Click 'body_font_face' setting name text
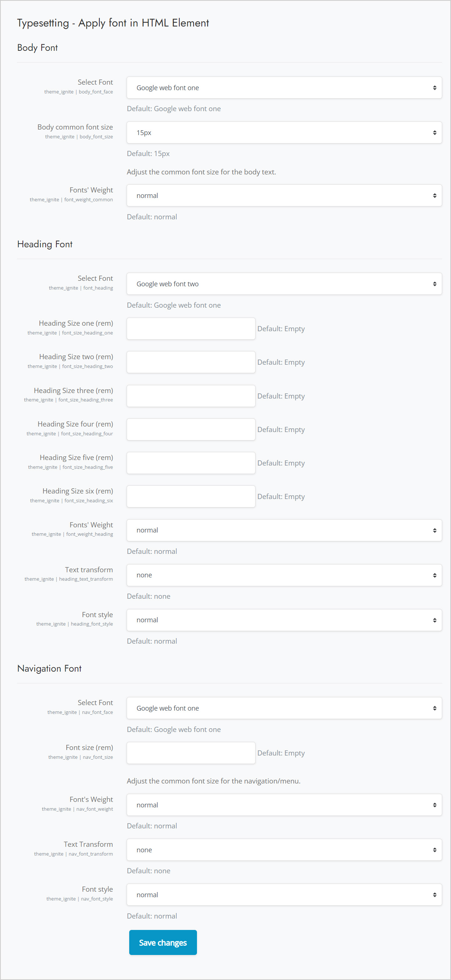This screenshot has width=451, height=980. pos(96,92)
